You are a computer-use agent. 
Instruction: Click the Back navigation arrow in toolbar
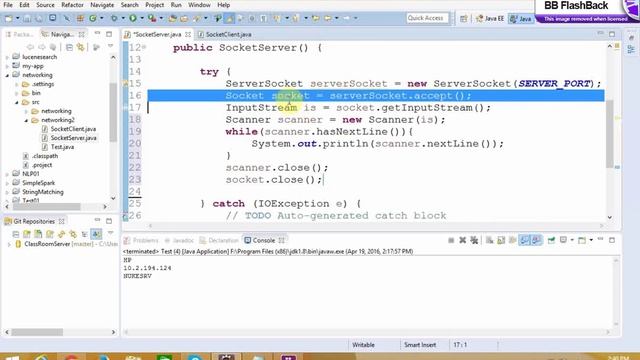(328, 18)
